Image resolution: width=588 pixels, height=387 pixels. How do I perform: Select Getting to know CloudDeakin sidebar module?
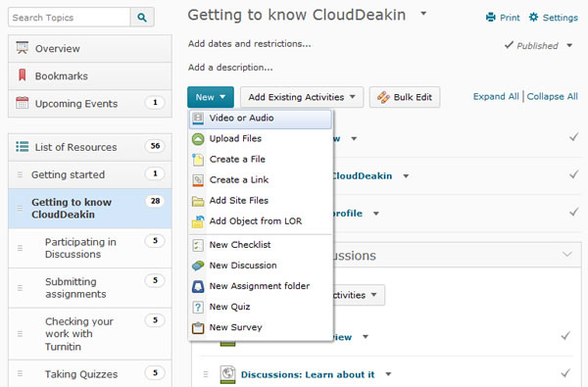[90, 209]
